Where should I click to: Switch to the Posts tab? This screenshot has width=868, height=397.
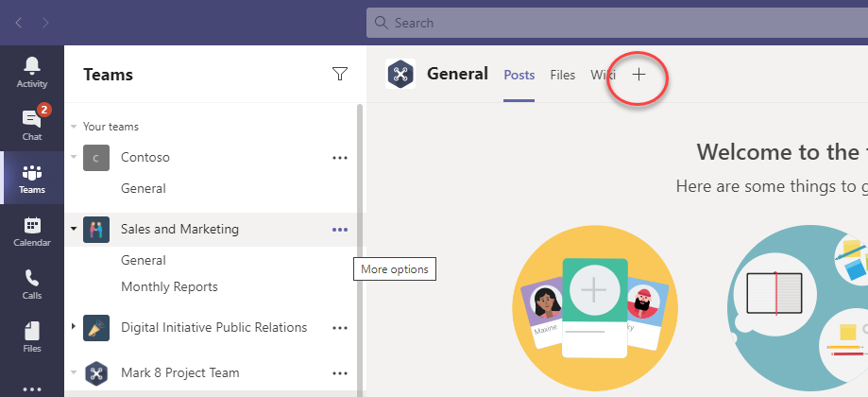coord(519,75)
